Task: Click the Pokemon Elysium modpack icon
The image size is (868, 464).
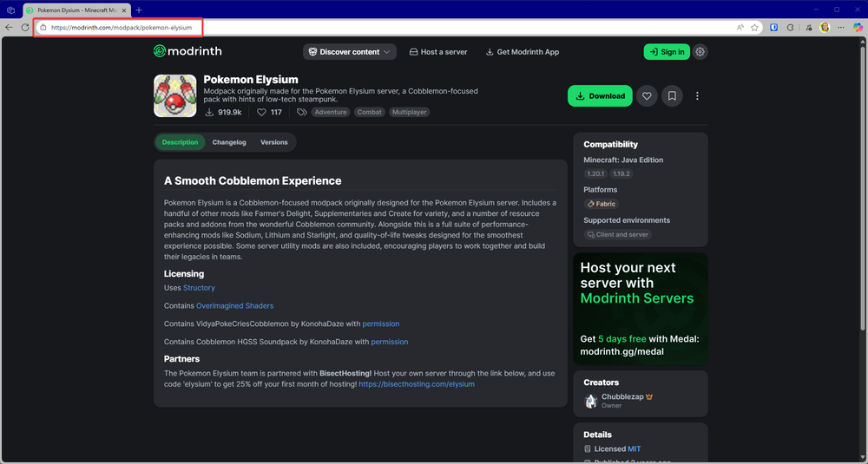Action: 174,95
